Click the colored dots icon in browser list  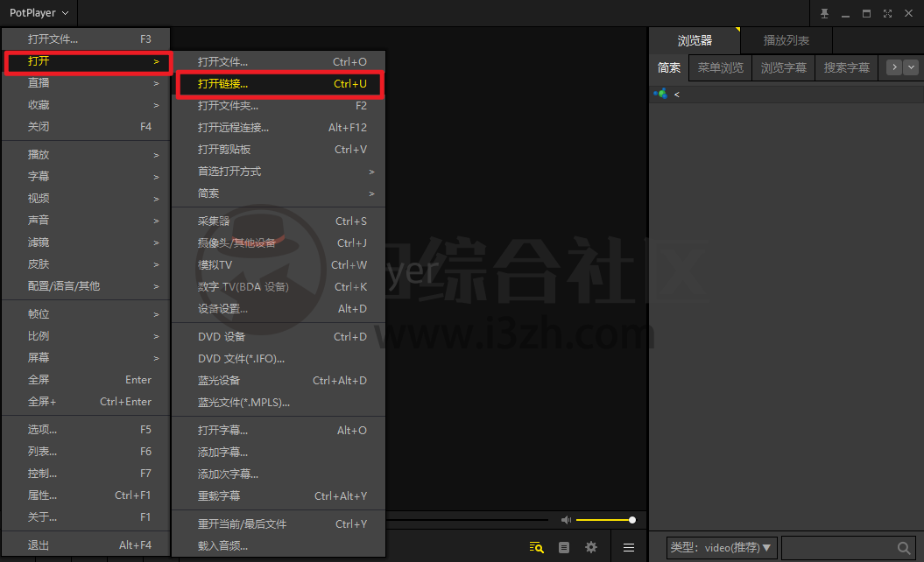[x=660, y=94]
